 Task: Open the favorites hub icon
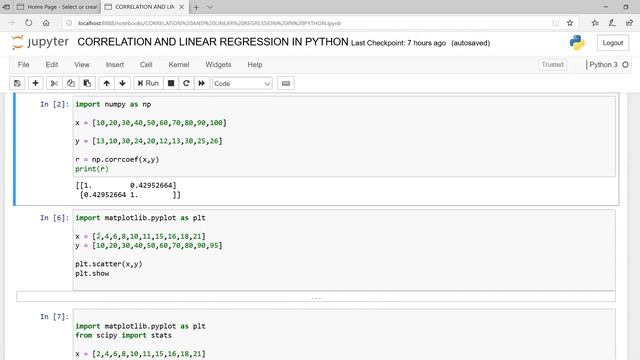(595, 23)
